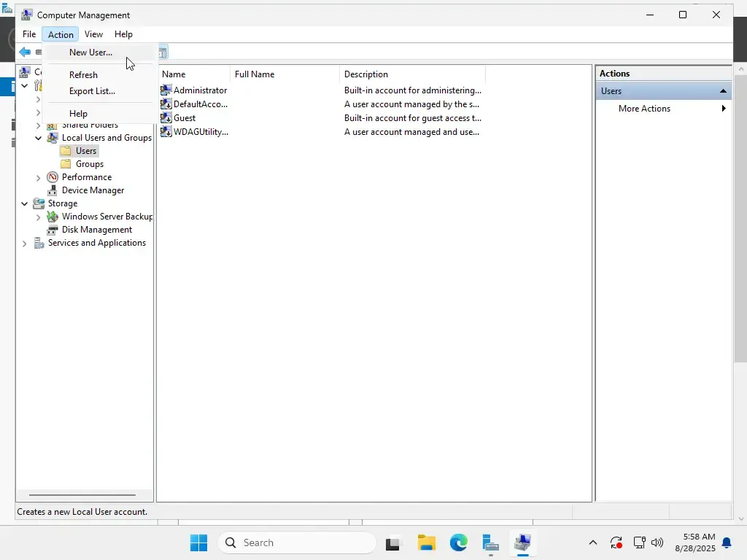The image size is (747, 560).
Task: Choose Export List... from the Action menu
Action: [x=92, y=91]
